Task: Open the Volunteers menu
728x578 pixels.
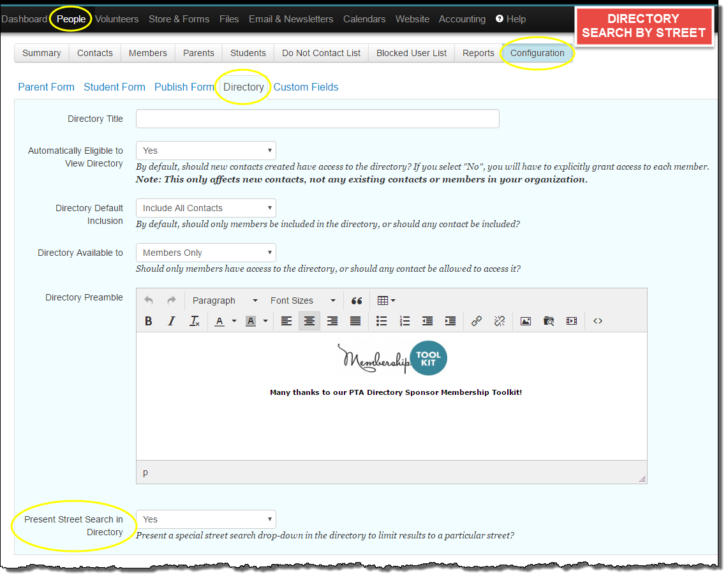Action: point(117,19)
